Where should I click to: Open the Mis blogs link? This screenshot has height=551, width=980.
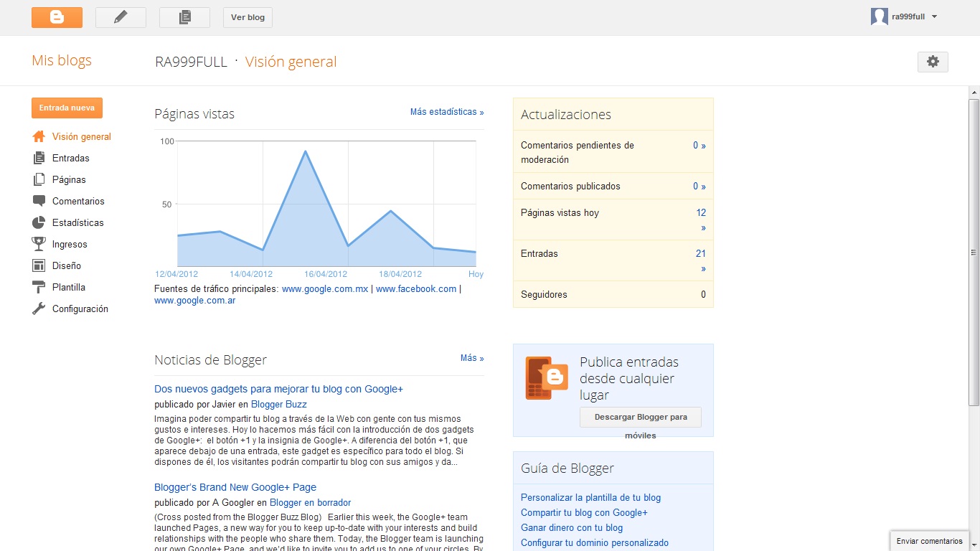coord(62,60)
